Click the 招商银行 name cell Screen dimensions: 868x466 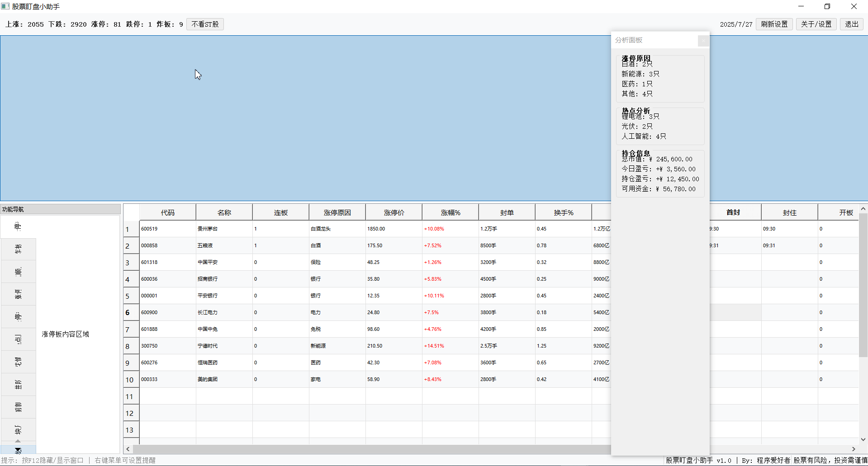[x=224, y=279]
